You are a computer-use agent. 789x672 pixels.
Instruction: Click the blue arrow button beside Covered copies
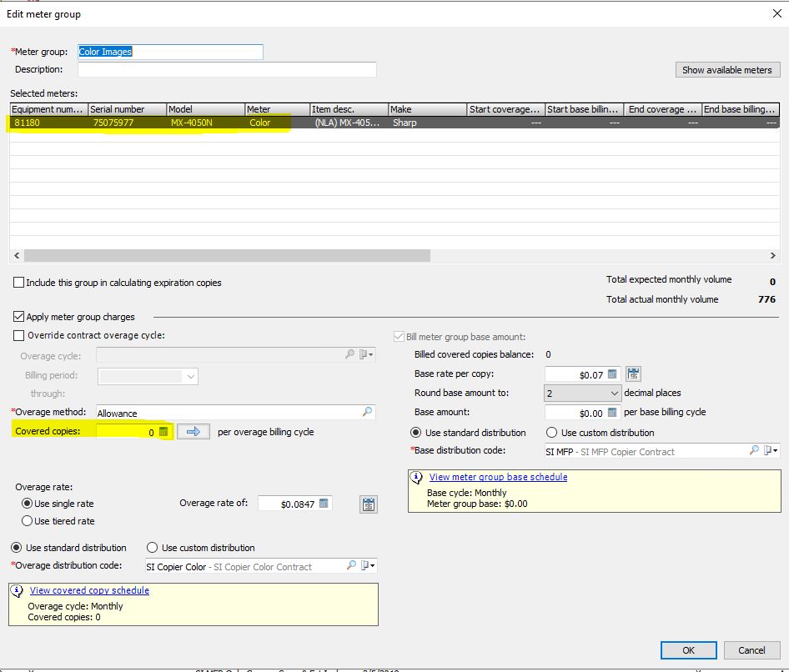coord(193,432)
